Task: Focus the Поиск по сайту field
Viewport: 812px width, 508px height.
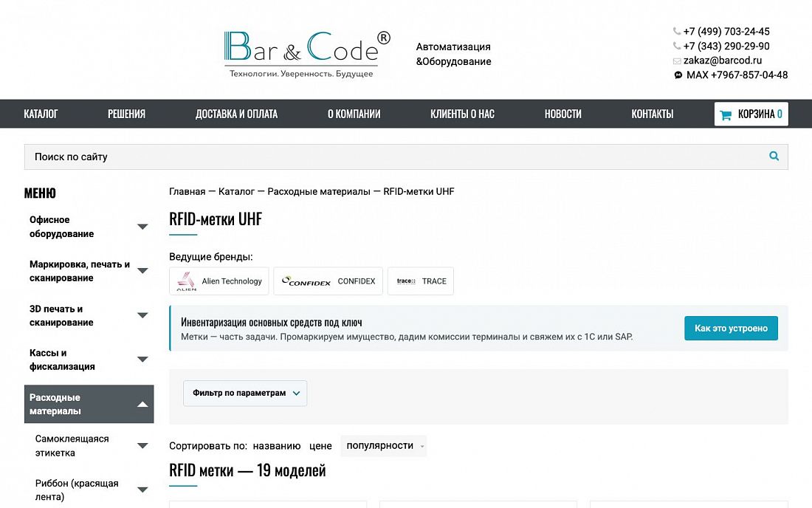Action: coord(406,157)
